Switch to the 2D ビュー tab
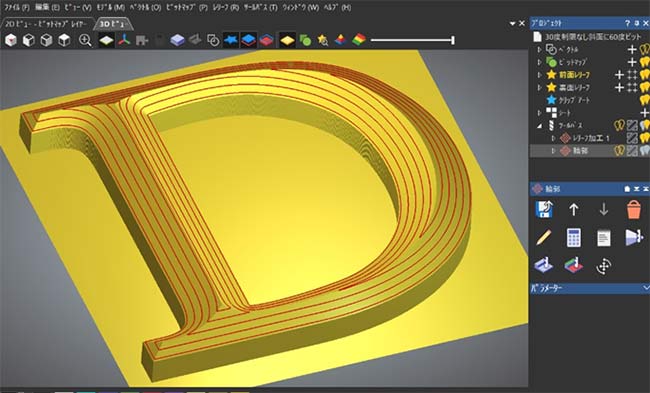Viewport: 650px width, 393px height. 46,24
